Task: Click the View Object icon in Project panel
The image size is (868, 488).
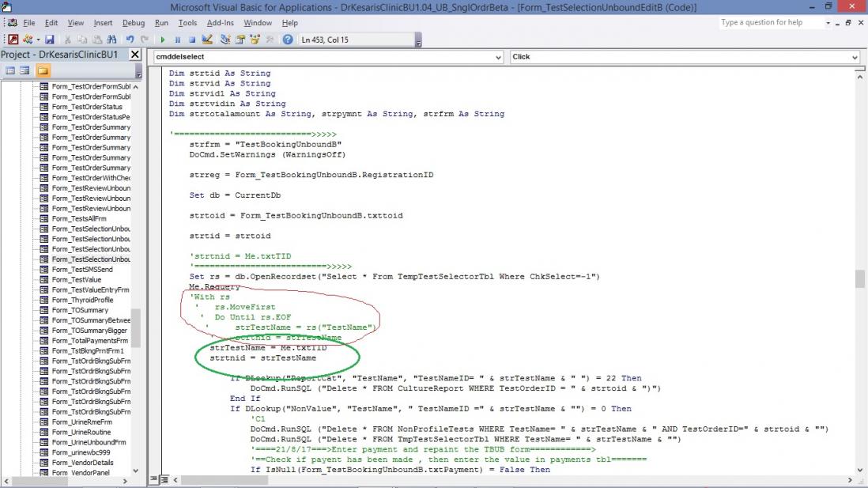Action: [25, 70]
